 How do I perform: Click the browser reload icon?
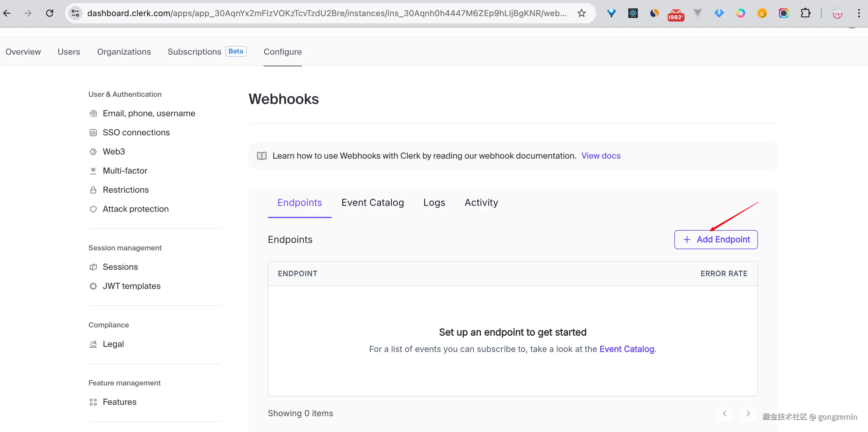click(x=50, y=13)
